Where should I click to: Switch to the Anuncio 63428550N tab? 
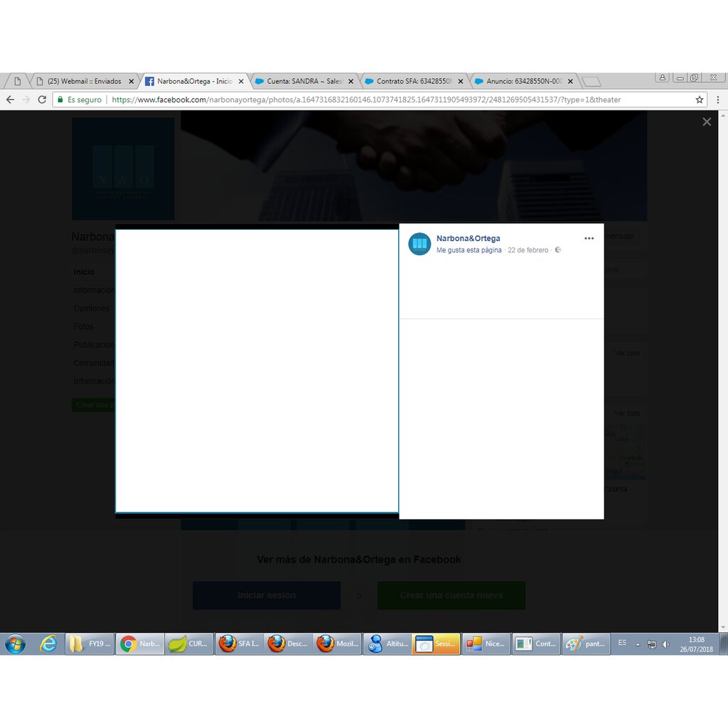(523, 81)
